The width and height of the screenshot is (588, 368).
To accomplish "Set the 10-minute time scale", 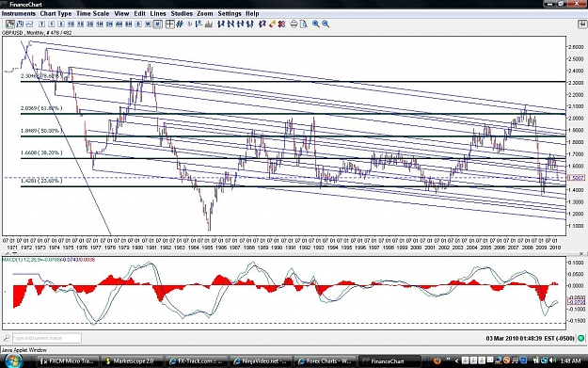I will [x=71, y=24].
